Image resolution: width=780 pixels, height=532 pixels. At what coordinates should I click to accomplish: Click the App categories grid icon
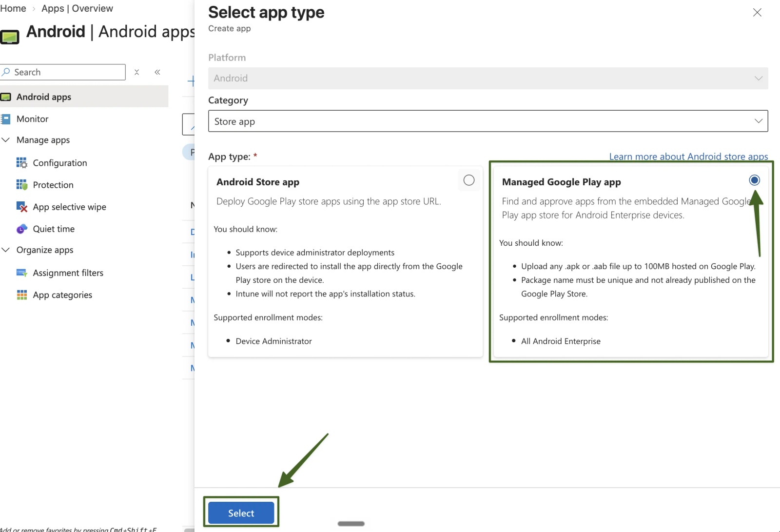(22, 295)
